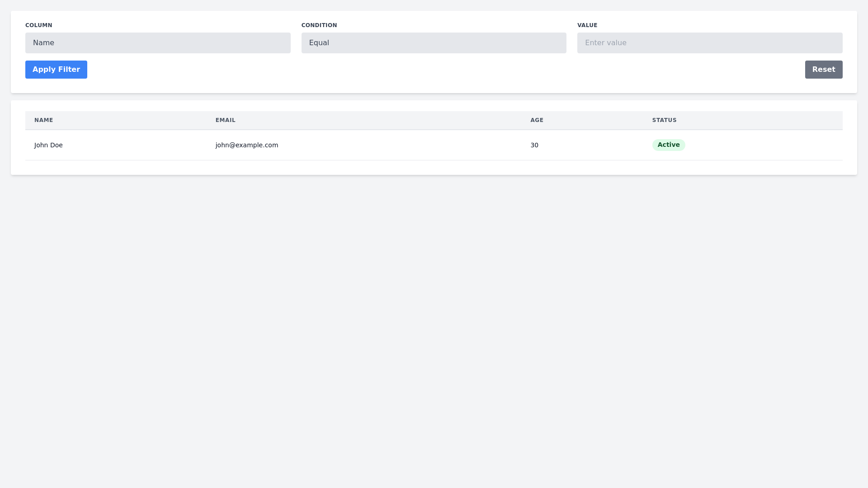Select the John Doe table cell

[x=48, y=145]
